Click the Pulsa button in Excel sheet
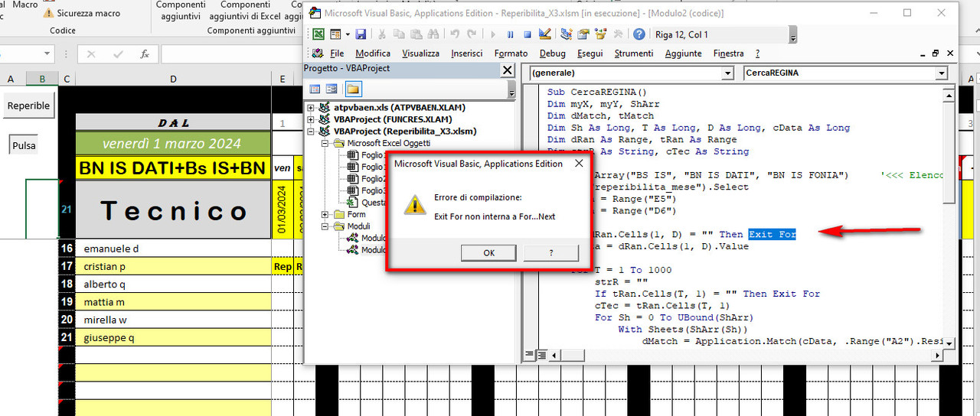This screenshot has width=980, height=416. coord(23,145)
